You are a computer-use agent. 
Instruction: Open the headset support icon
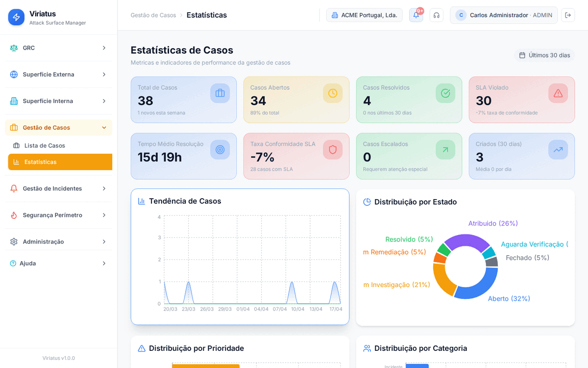click(436, 15)
